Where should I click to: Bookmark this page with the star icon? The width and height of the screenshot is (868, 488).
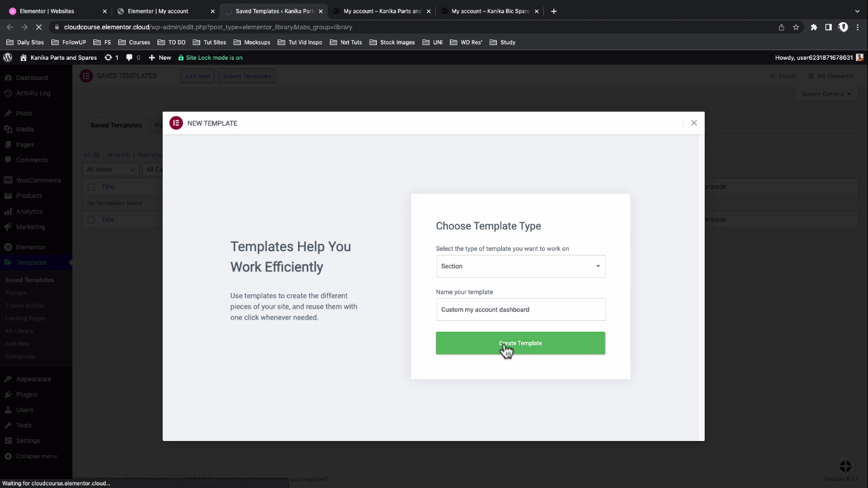[x=796, y=27]
